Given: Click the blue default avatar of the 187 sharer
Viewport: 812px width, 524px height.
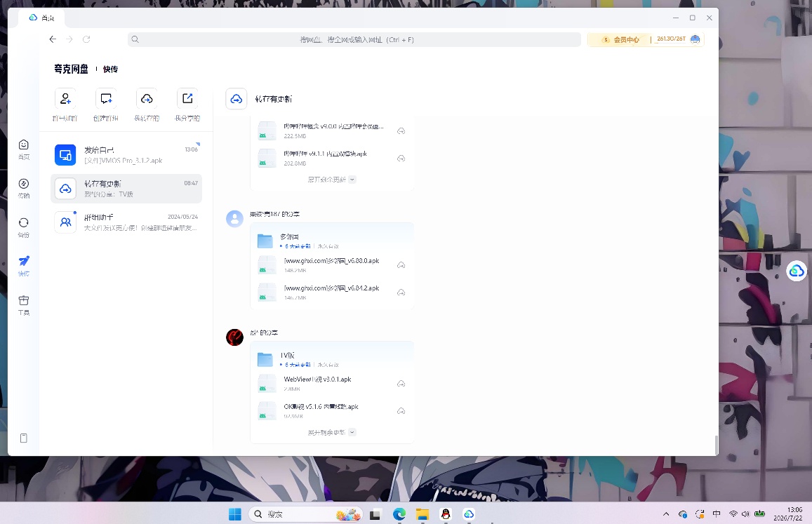Looking at the screenshot, I should click(234, 218).
